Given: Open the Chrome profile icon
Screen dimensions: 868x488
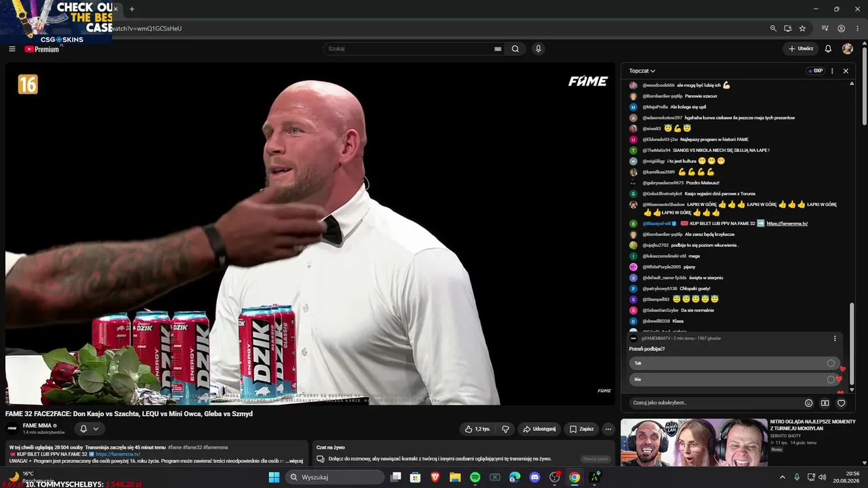Looking at the screenshot, I should [841, 28].
